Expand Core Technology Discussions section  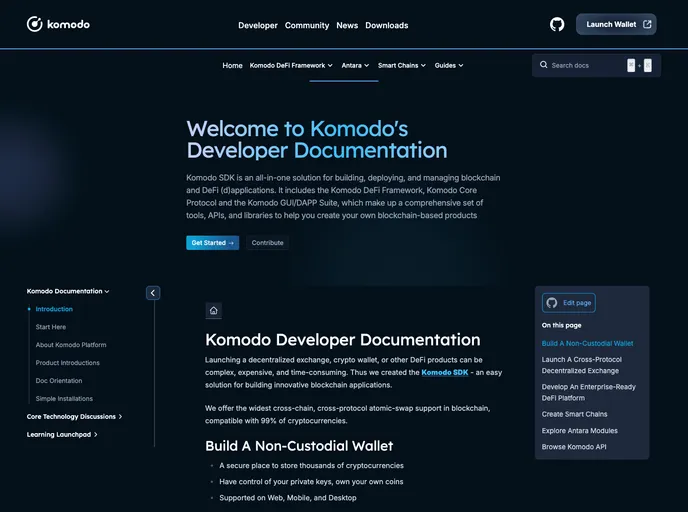(74, 416)
